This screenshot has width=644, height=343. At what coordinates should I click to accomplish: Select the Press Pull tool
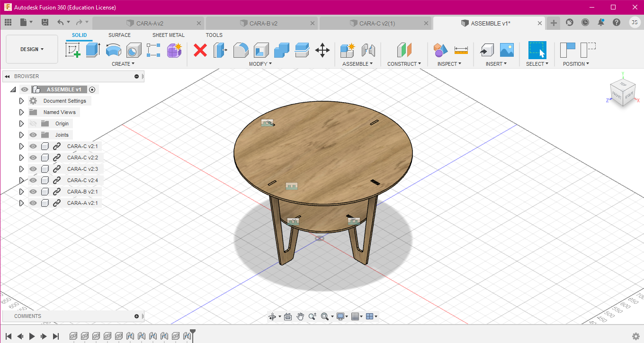click(220, 50)
